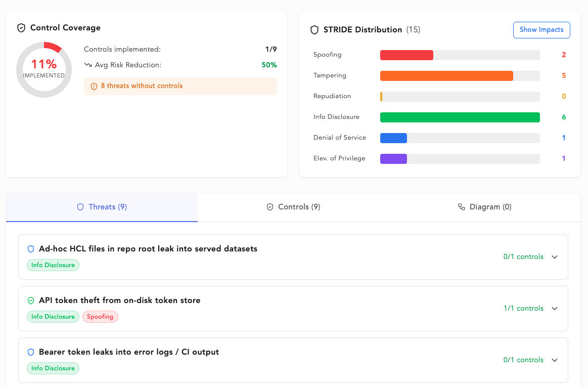Screen dimensions: 588x387
Task: Click the Bearer token leaks into error logs title
Action: tap(129, 352)
